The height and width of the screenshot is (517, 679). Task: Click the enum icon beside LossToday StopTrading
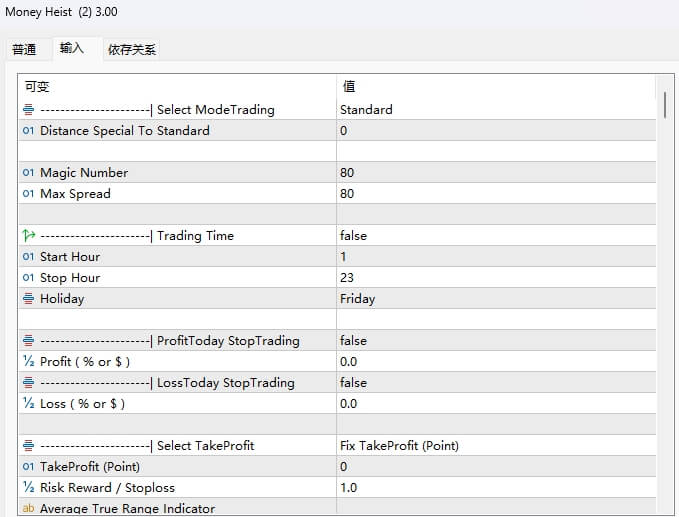29,383
